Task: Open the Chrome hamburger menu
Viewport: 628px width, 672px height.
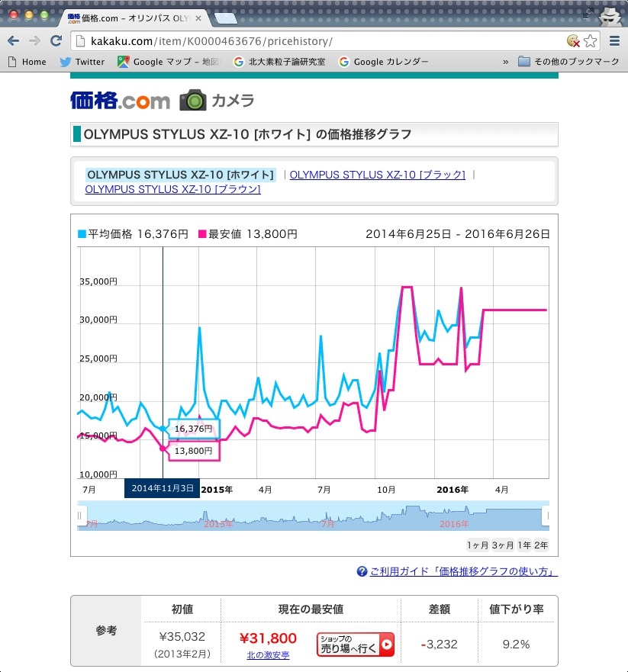Action: click(614, 40)
